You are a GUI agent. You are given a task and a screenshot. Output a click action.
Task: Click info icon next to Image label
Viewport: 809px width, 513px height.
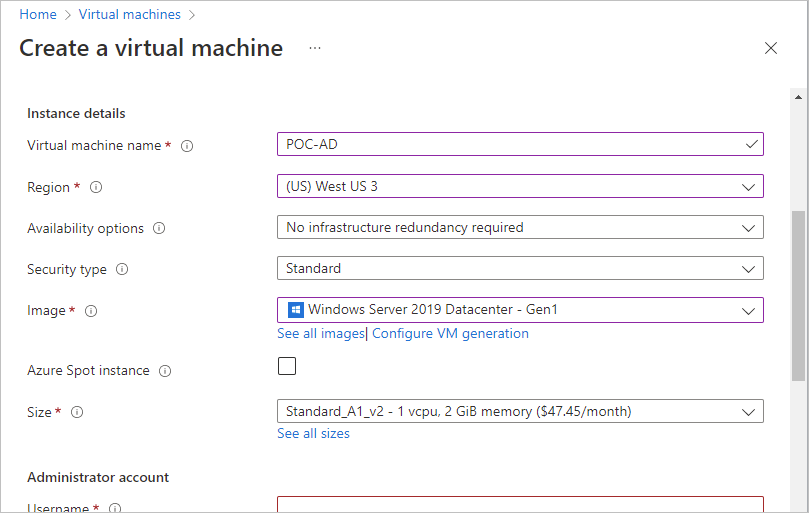[91, 311]
